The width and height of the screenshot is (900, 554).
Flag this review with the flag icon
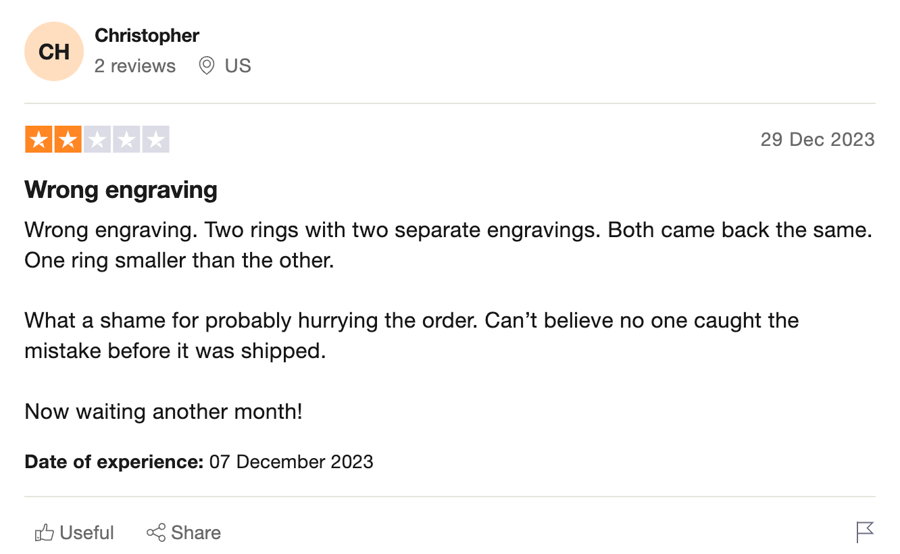[864, 532]
